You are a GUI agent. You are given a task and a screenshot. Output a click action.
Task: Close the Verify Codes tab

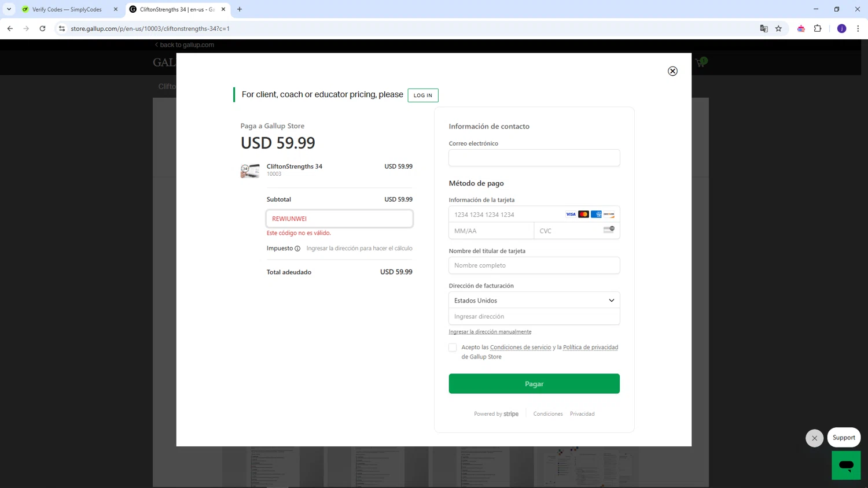tap(115, 9)
